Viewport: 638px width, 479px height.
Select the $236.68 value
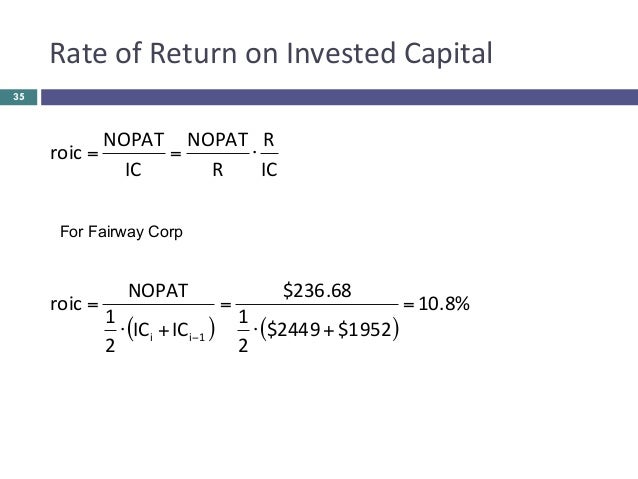pos(317,291)
